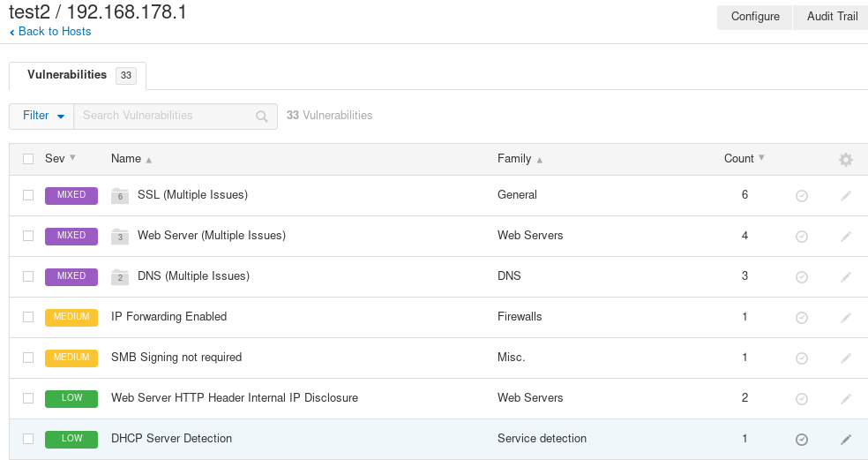Click the search magnifier icon
The image size is (868, 460).
262,116
